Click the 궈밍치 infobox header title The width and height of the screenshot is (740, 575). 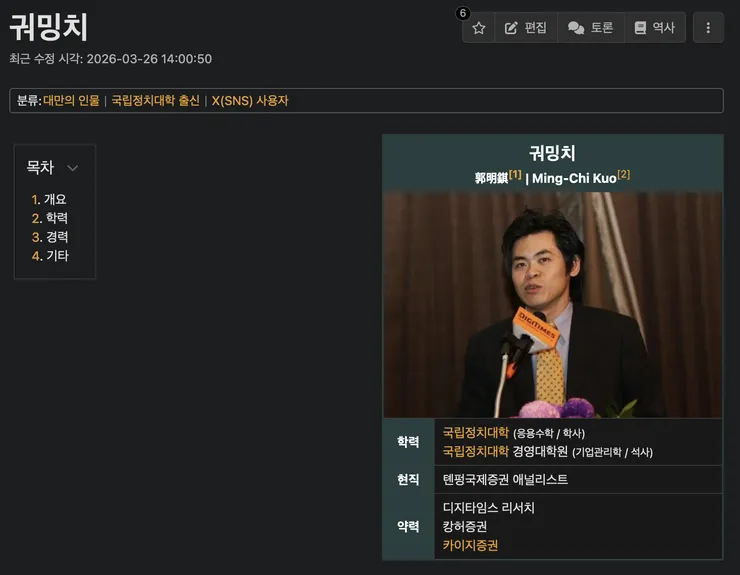click(x=552, y=153)
